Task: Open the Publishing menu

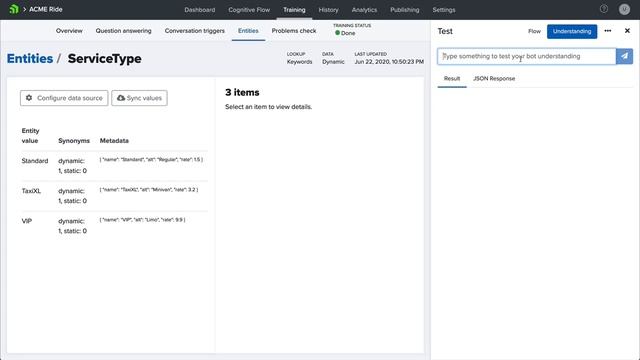Action: [404, 10]
